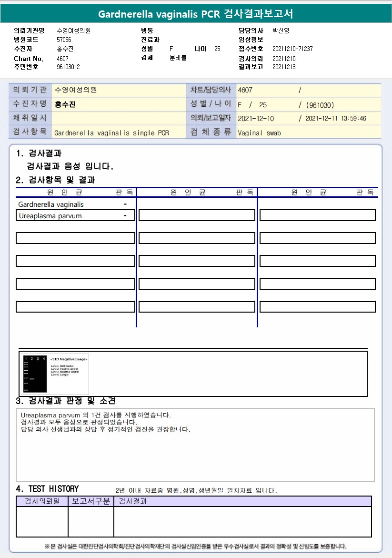
Task: Click the 접수번호 value 20211210-71237
Action: (x=292, y=49)
